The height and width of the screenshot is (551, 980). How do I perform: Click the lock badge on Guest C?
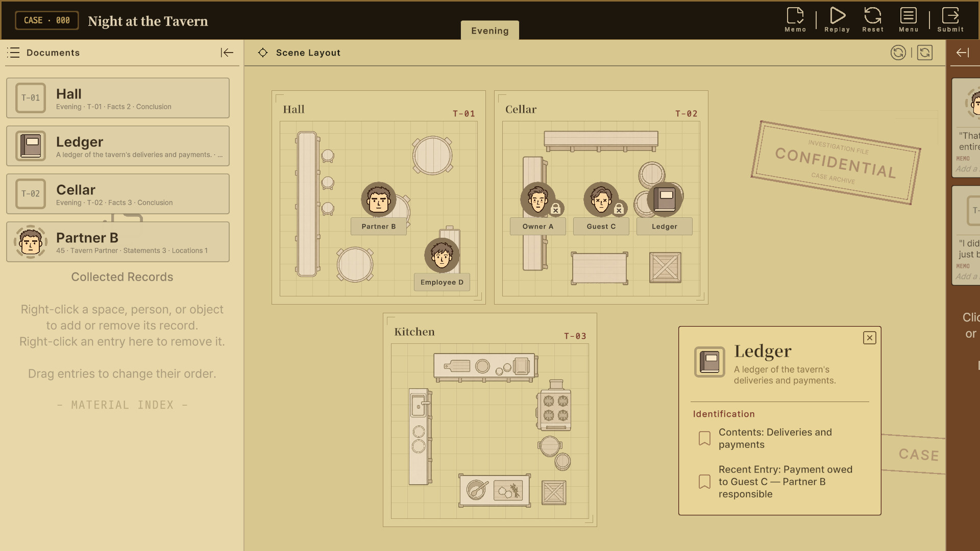click(619, 209)
